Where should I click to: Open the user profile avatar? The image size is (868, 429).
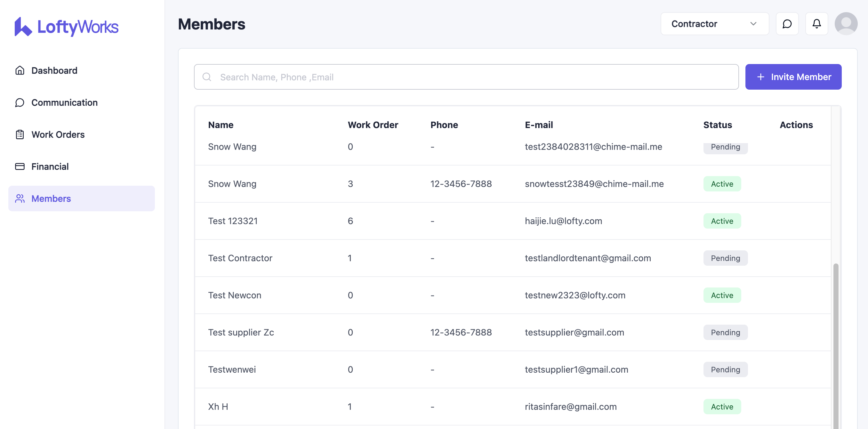[x=846, y=24]
